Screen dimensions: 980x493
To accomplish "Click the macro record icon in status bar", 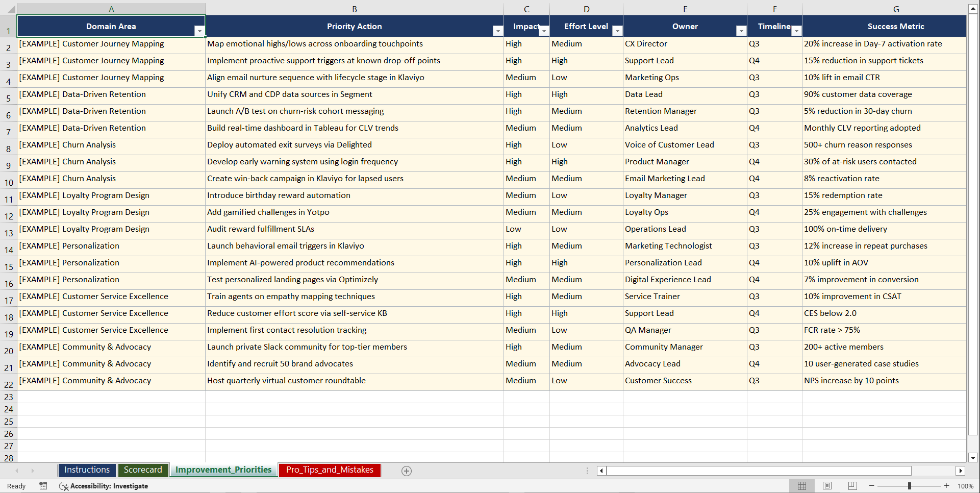I will coord(43,486).
